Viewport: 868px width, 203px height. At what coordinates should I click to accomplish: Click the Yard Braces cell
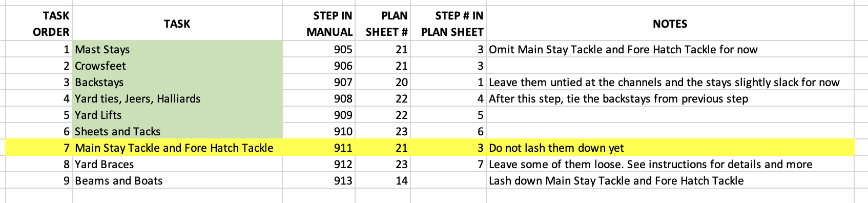pyautogui.click(x=177, y=164)
